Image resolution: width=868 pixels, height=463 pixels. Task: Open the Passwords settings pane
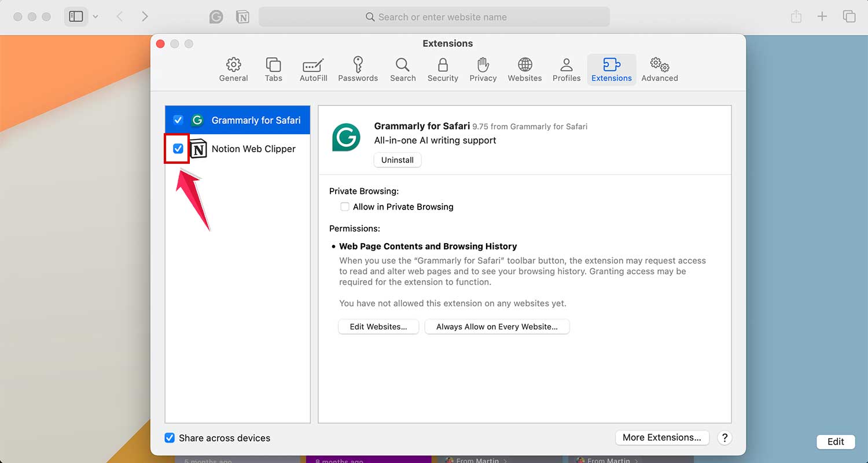pyautogui.click(x=358, y=69)
